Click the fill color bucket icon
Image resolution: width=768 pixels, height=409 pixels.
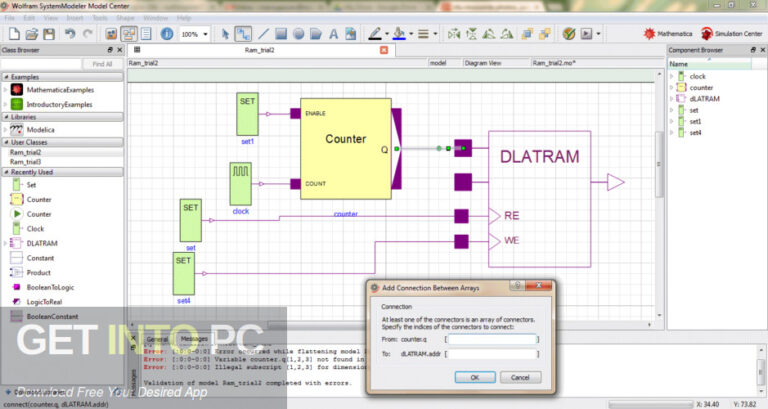point(399,34)
